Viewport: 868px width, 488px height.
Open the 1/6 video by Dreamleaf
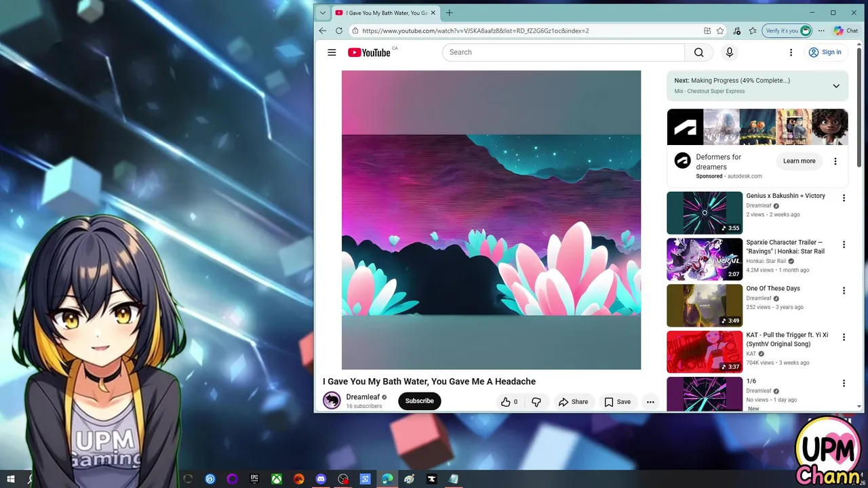click(x=705, y=394)
